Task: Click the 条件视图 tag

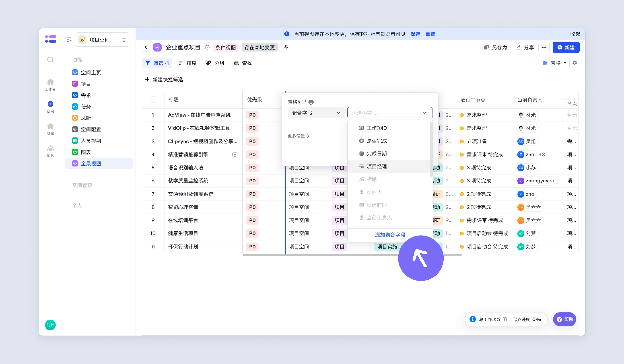Action: point(225,47)
